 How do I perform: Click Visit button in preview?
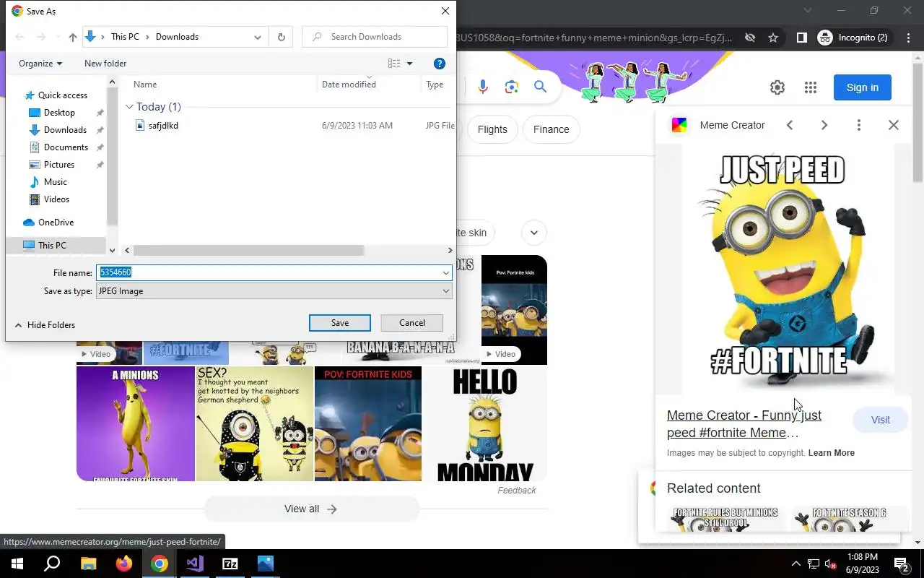point(881,420)
